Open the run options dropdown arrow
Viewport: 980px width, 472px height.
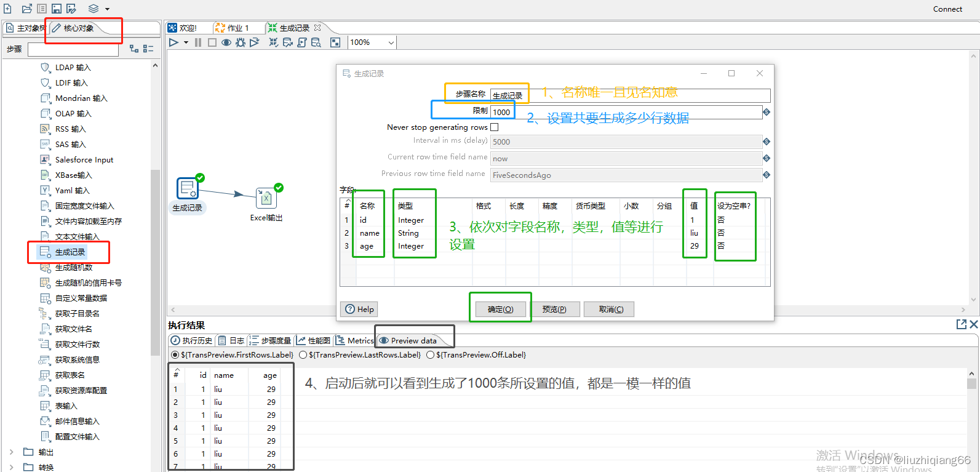tap(186, 43)
